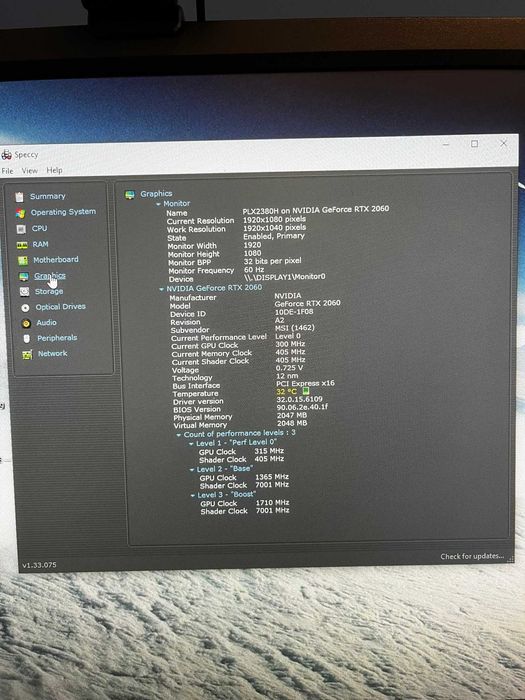Select monitor name PLX2380H on NVIDIA GeForce RTX 2060
The width and height of the screenshot is (525, 700).
pos(316,209)
